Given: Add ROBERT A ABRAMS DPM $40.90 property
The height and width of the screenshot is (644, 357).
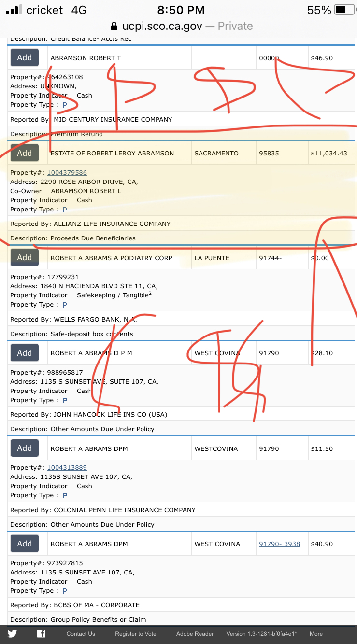Looking at the screenshot, I should (25, 544).
